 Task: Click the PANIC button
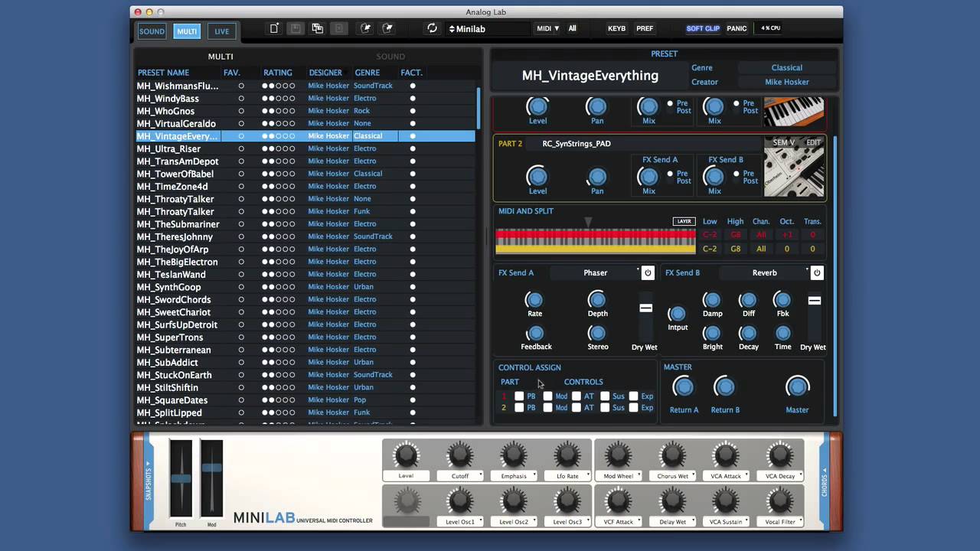(737, 28)
